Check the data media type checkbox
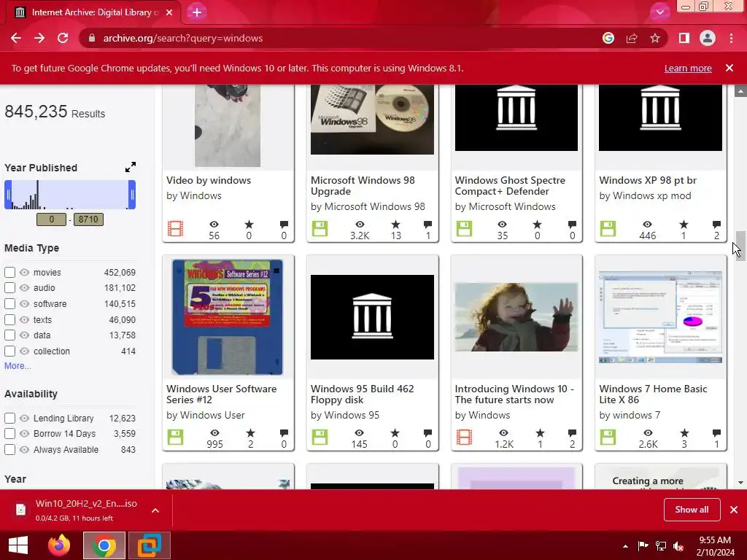Image resolution: width=747 pixels, height=560 pixels. pyautogui.click(x=10, y=335)
